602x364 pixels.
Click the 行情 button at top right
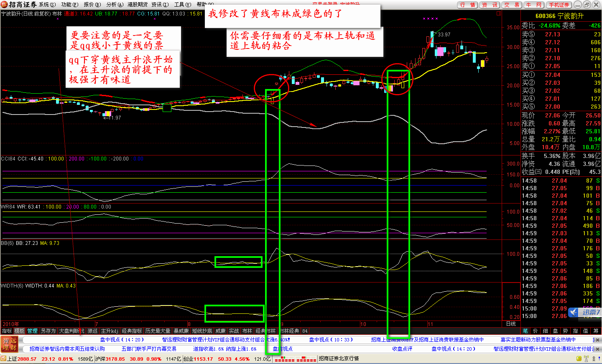pyautogui.click(x=468, y=5)
